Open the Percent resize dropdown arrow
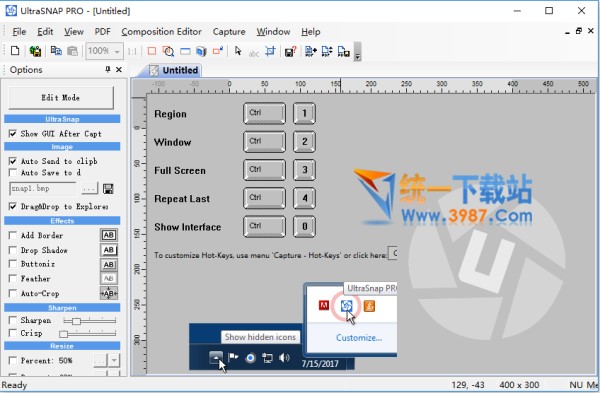600x393 pixels. tap(114, 360)
